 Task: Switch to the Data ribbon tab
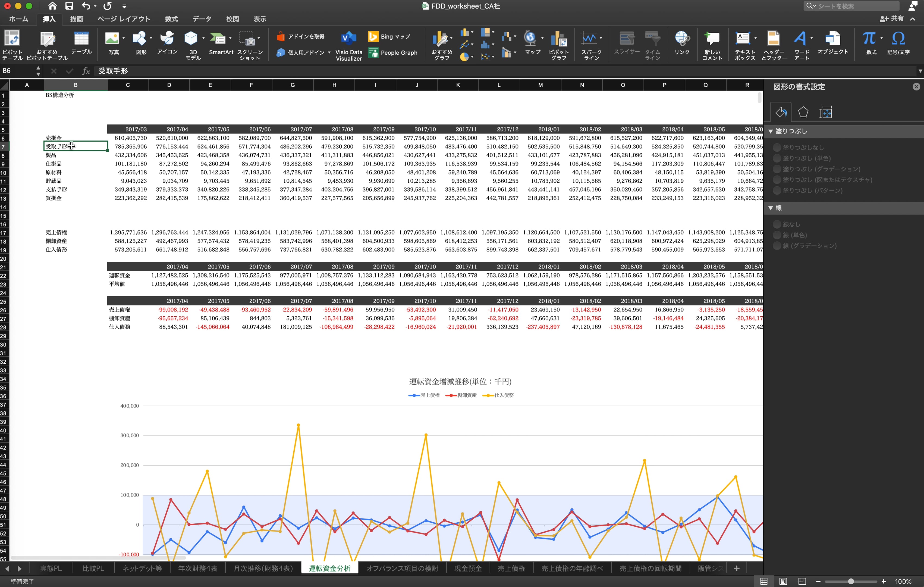pos(202,19)
